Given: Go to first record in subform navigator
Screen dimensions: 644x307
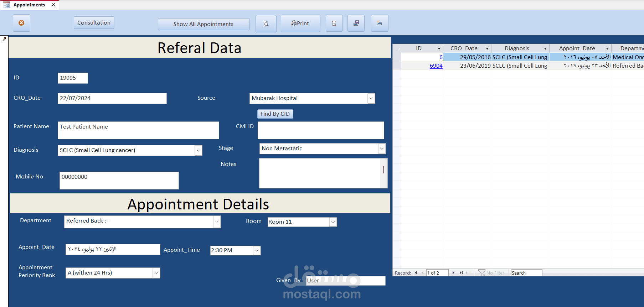Looking at the screenshot, I should pos(415,273).
